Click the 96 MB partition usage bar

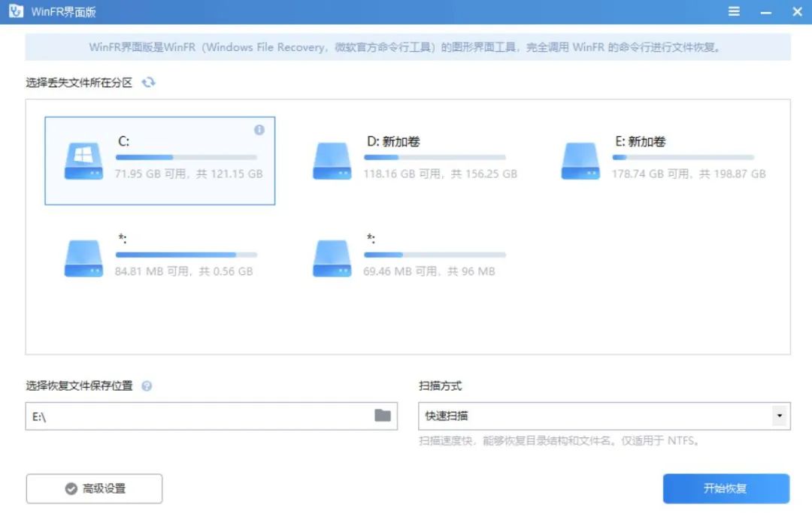pyautogui.click(x=435, y=255)
